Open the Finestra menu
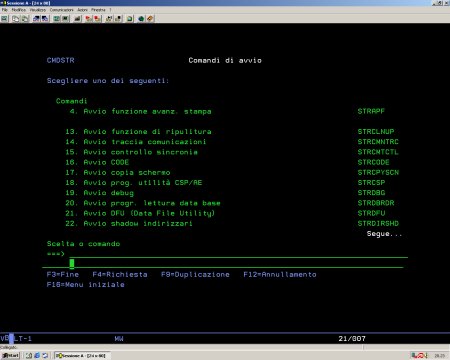 point(98,10)
